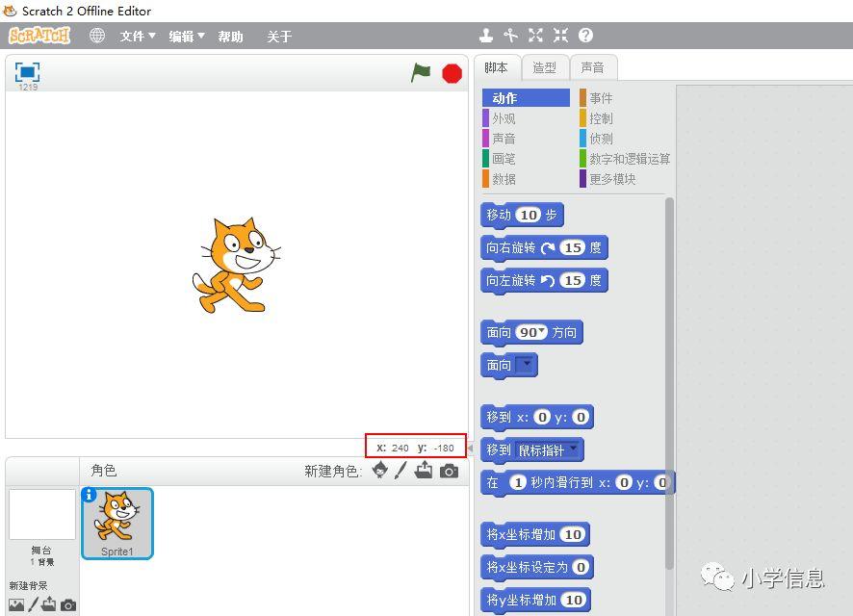
Task: Paint a new backdrop icon
Action: [33, 604]
